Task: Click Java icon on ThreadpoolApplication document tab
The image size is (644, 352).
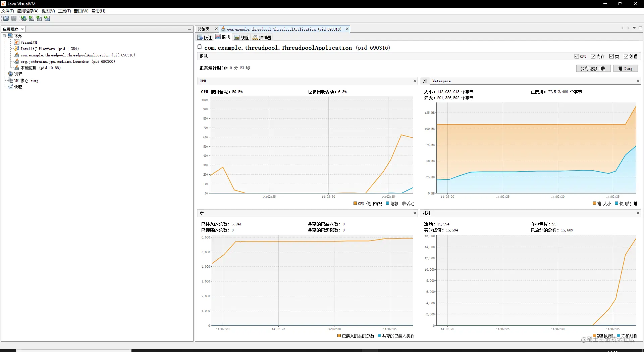Action: [223, 29]
